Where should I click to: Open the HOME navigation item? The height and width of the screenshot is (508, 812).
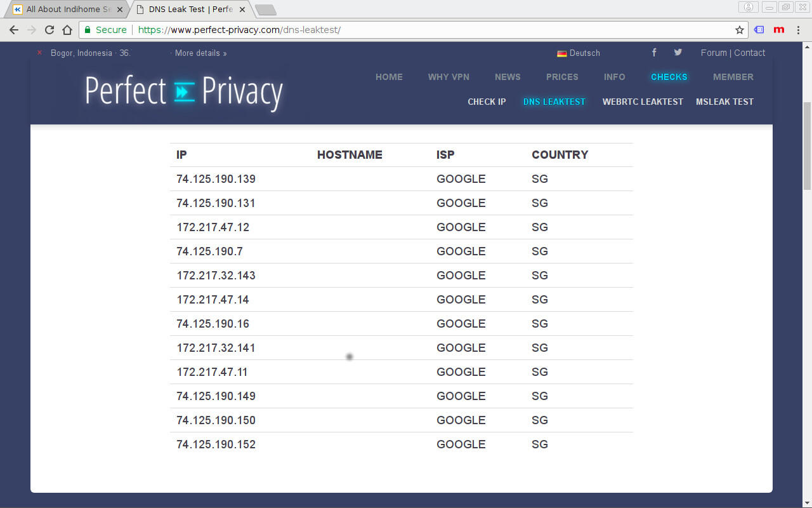tap(389, 77)
